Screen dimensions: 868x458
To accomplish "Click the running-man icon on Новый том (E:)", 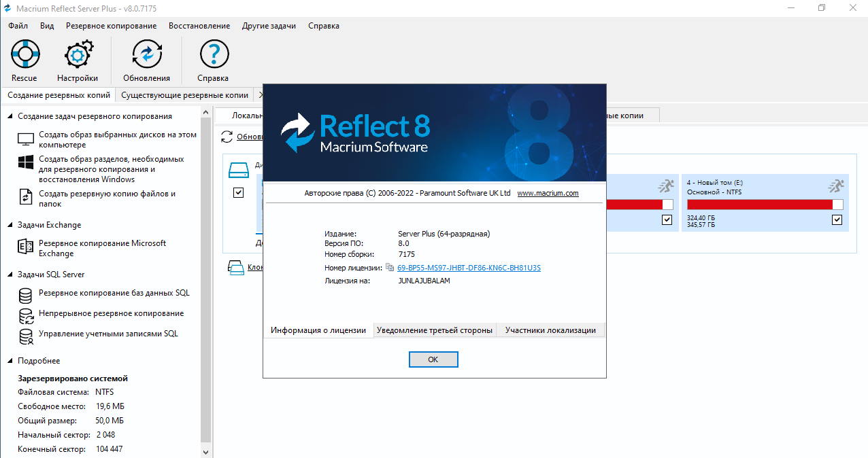I will click(x=836, y=186).
